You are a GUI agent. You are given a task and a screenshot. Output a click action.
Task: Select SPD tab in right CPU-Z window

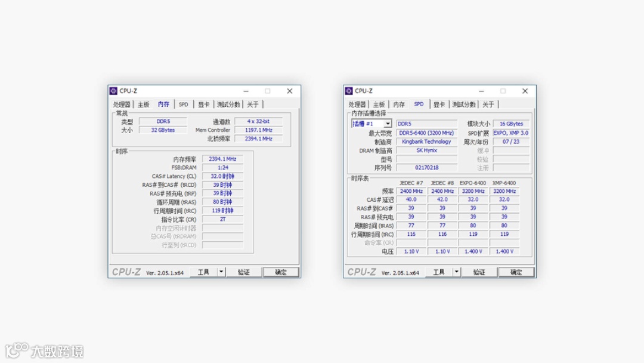(419, 104)
